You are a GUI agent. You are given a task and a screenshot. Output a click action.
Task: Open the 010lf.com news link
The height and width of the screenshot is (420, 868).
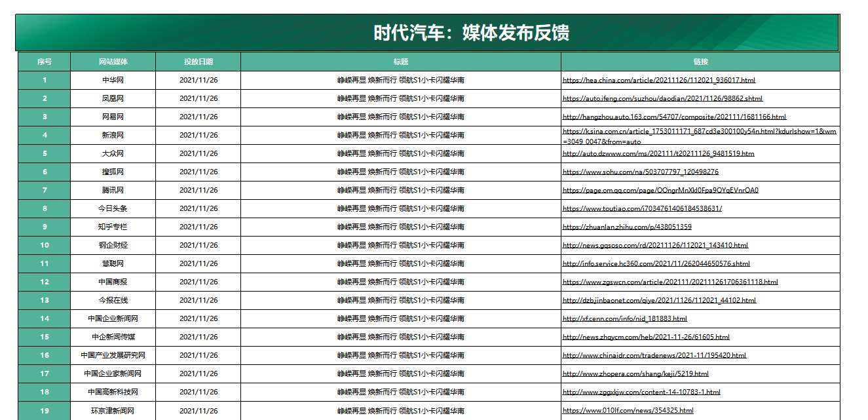[x=628, y=410]
